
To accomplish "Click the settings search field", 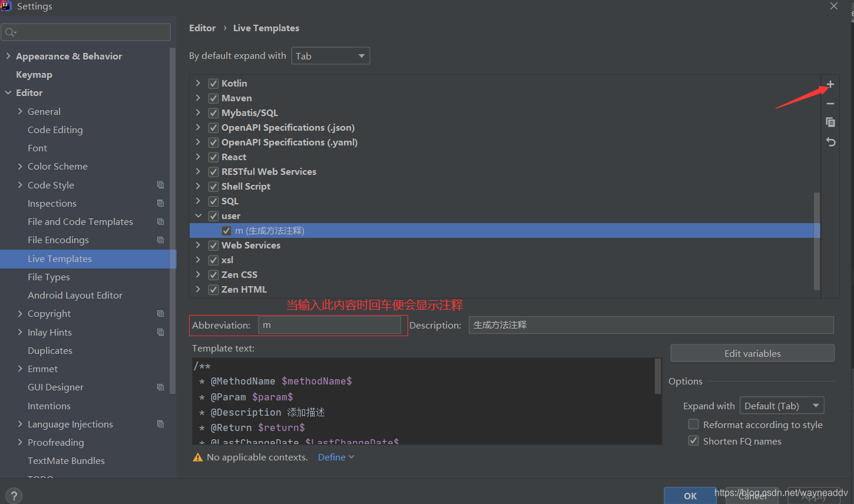I will 86,32.
